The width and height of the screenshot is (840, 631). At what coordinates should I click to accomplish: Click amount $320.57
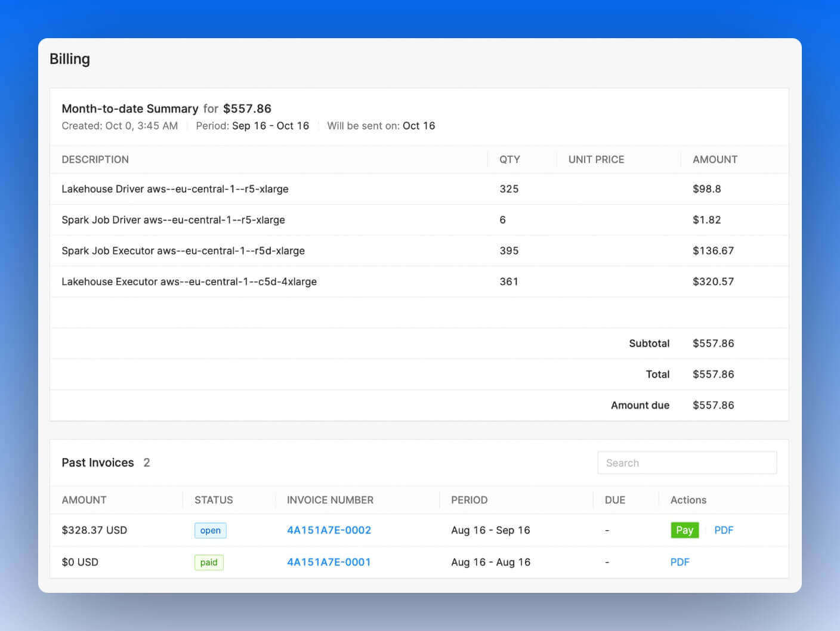coord(713,282)
